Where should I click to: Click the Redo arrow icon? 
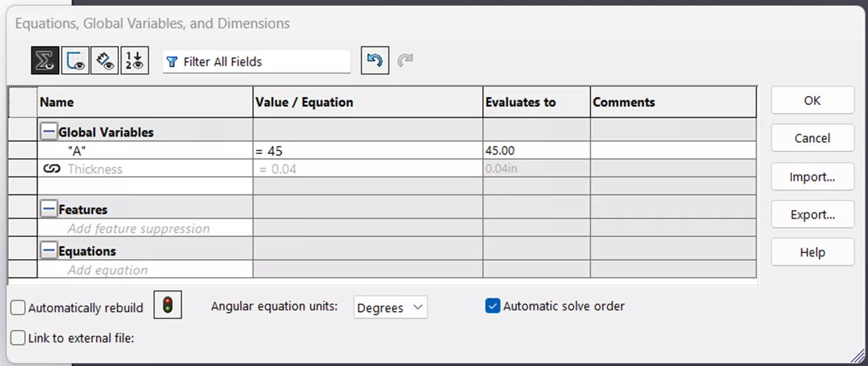(x=405, y=61)
